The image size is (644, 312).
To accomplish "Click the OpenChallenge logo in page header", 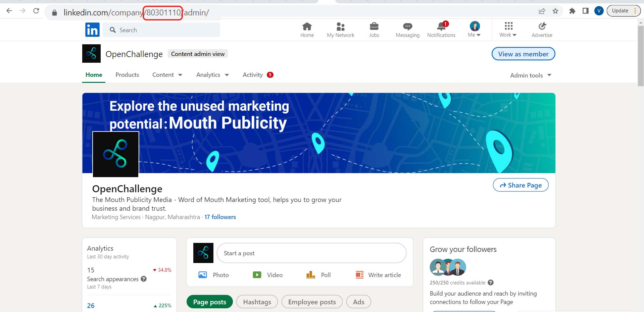I will point(91,54).
